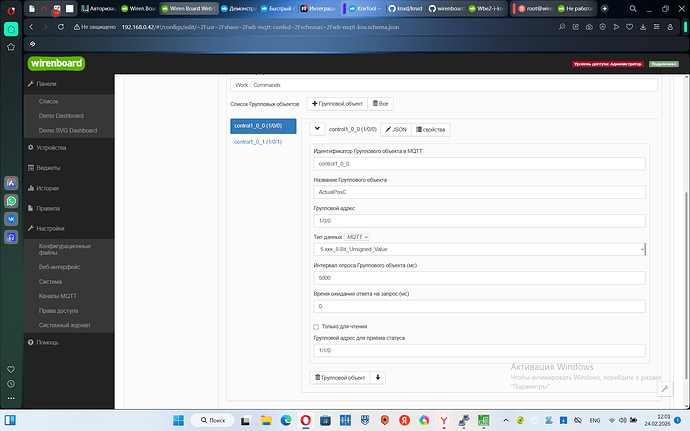The image size is (690, 431).
Task: Delete all group objects with Все button
Action: pyautogui.click(x=380, y=104)
